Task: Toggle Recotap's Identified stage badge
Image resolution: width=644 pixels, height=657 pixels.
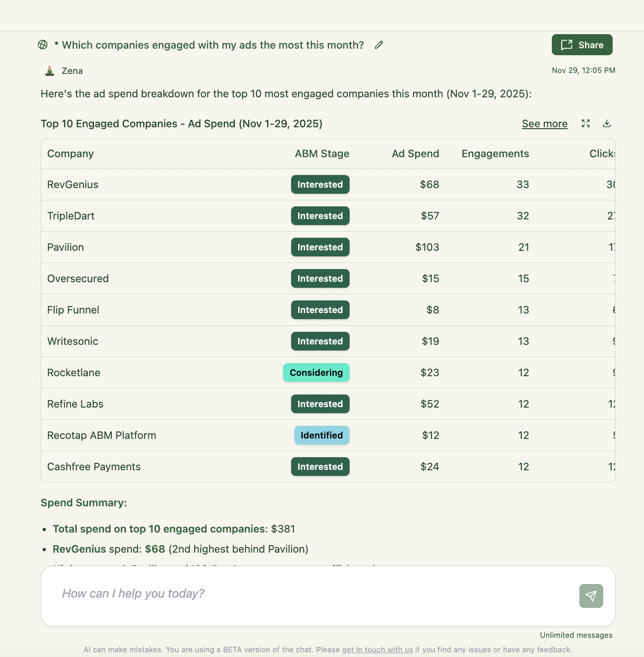Action: 322,435
